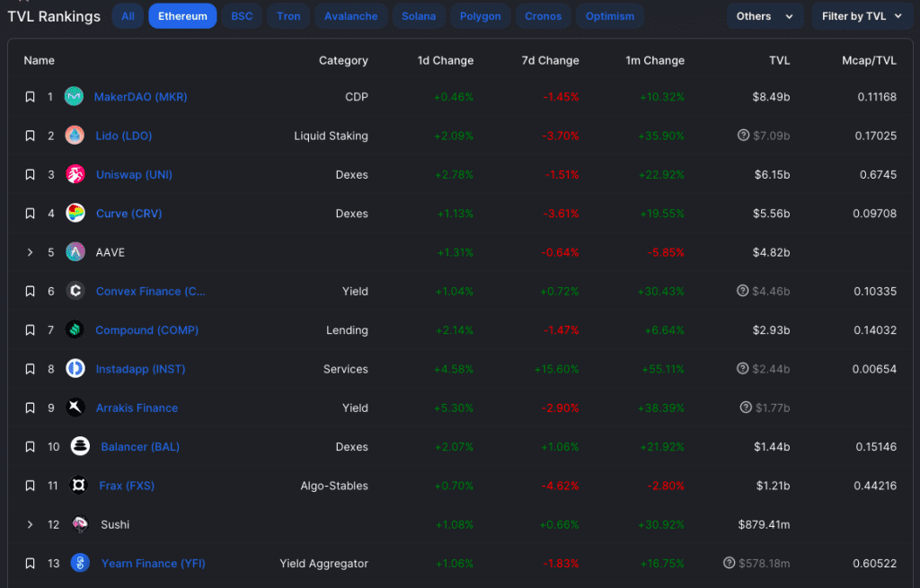Image resolution: width=920 pixels, height=588 pixels.
Task: Click the 7d Change column header
Action: pos(551,60)
